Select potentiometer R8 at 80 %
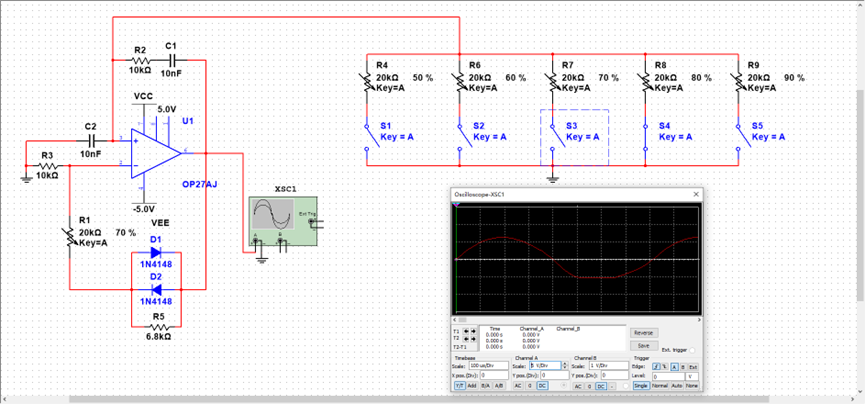The width and height of the screenshot is (865, 404). [644, 83]
